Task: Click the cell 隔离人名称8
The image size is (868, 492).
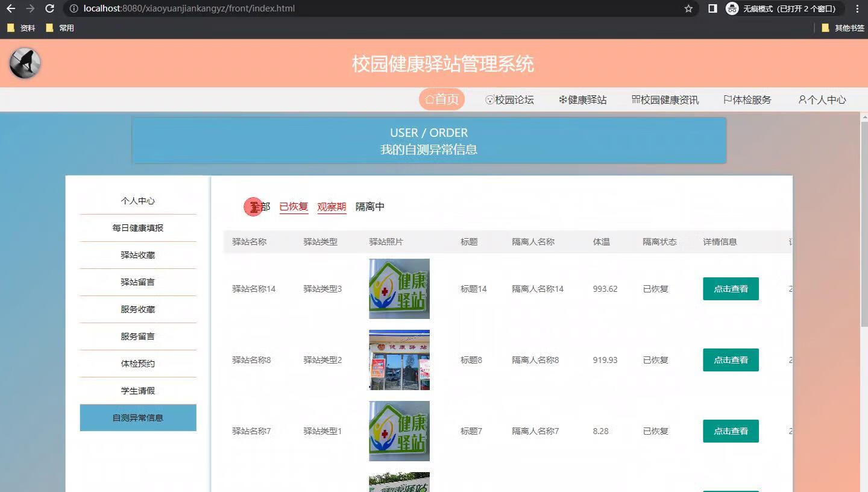Action: (535, 360)
